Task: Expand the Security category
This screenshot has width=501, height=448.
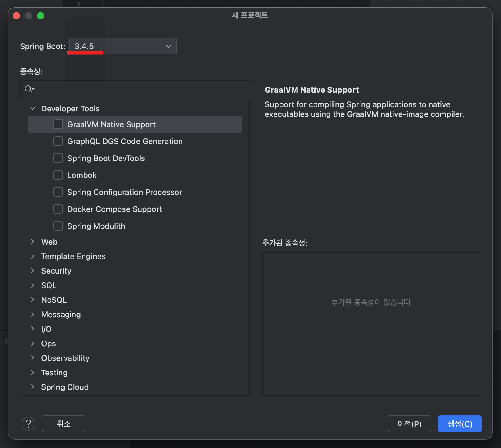Action: 33,271
